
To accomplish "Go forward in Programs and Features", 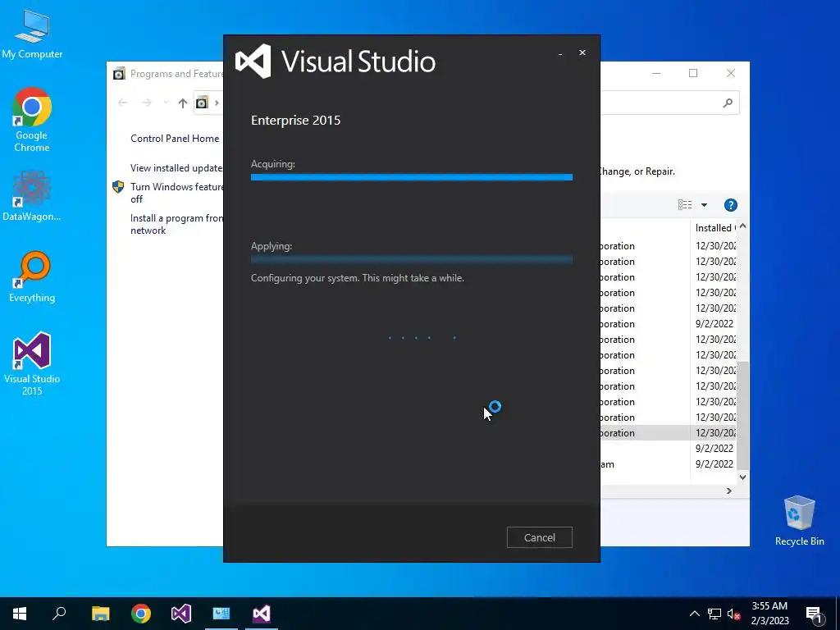I will tap(146, 103).
